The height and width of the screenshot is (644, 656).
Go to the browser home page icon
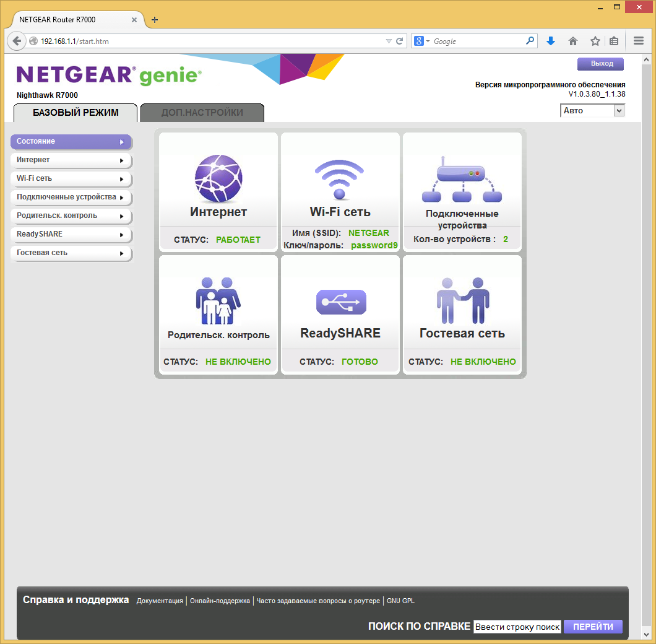[572, 41]
